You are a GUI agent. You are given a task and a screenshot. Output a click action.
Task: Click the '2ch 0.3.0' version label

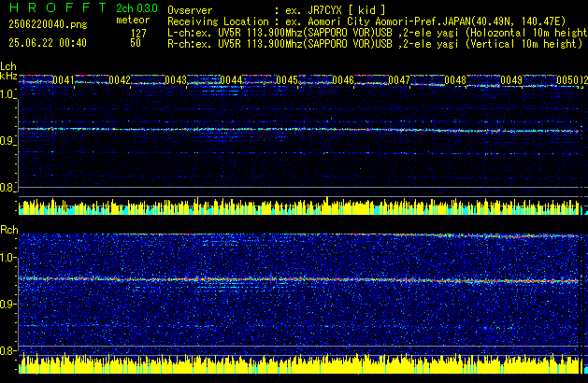[x=136, y=8]
